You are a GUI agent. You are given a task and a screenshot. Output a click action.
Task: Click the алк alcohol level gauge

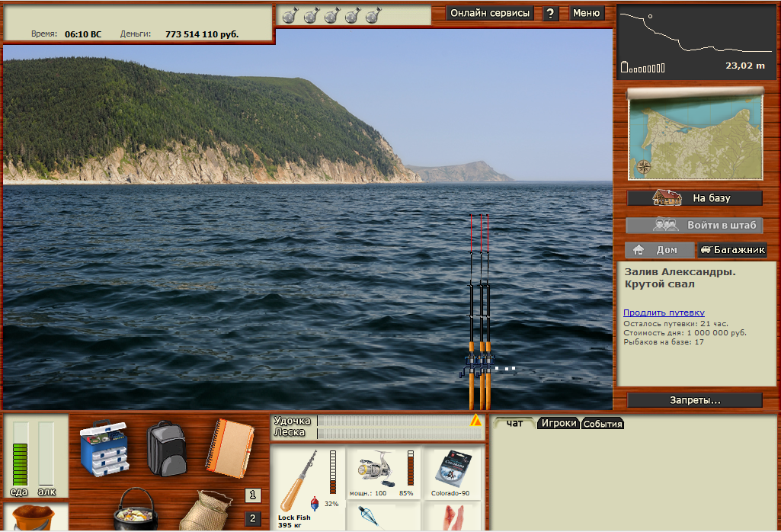pyautogui.click(x=46, y=453)
